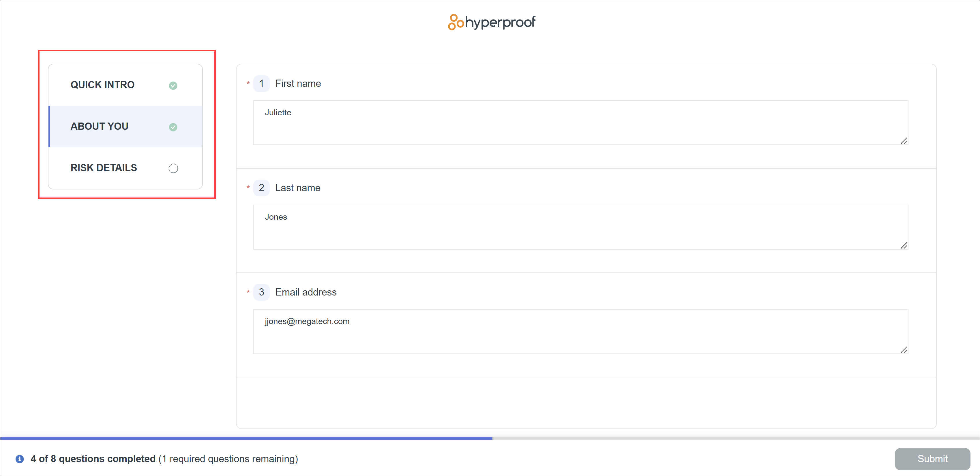Image resolution: width=980 pixels, height=476 pixels.
Task: Click question number 3 badge
Action: (261, 292)
